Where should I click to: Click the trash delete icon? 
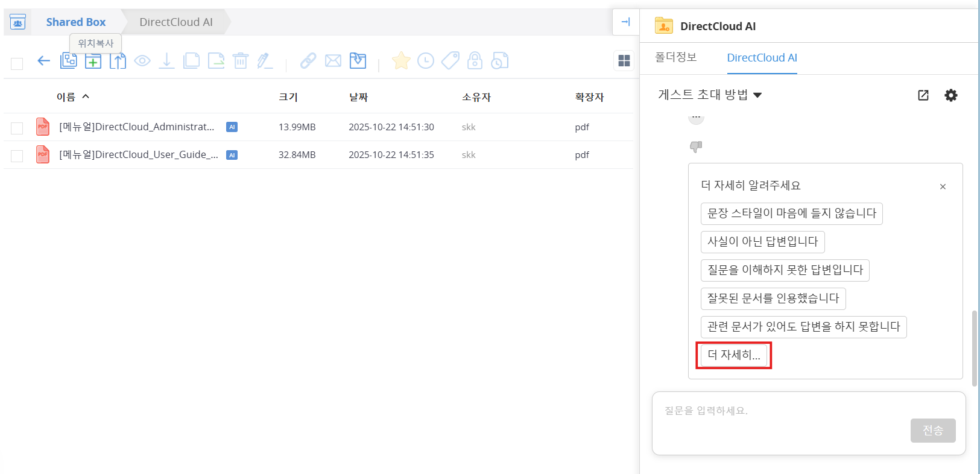[x=241, y=61]
